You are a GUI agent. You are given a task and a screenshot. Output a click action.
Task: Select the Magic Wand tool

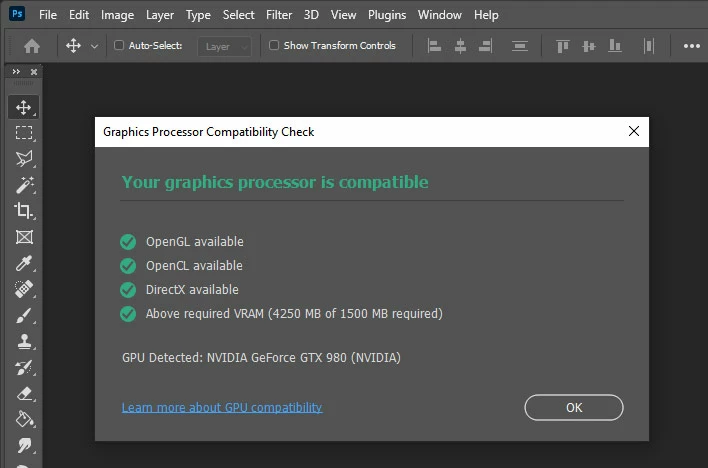coord(23,185)
